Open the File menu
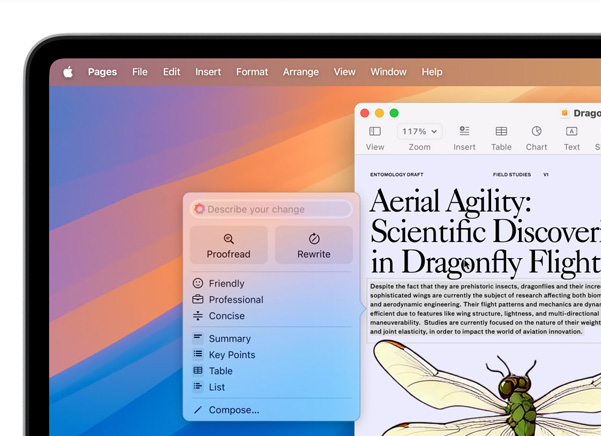The image size is (601, 436). coord(140,72)
